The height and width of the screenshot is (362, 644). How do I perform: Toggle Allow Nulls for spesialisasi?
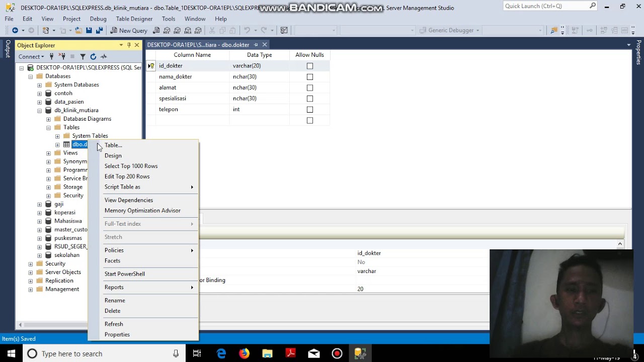point(310,99)
